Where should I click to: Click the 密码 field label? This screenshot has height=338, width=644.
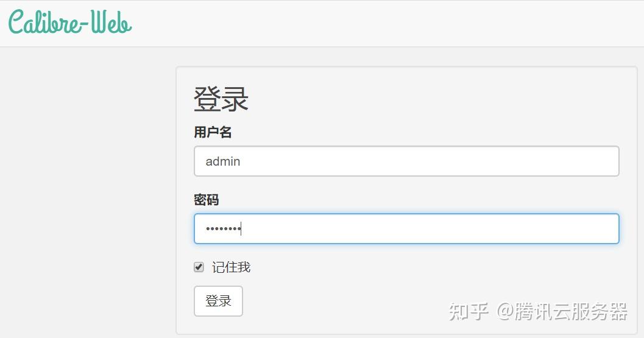(x=207, y=200)
